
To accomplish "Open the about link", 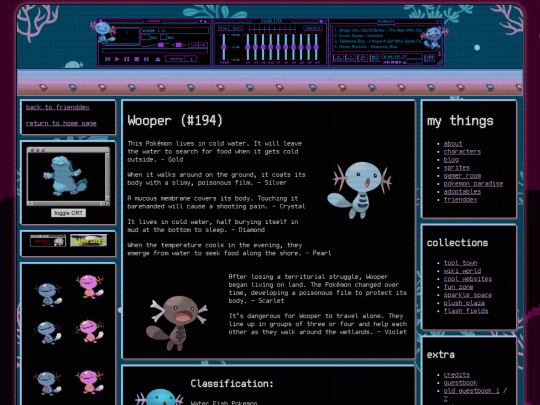I will [453, 144].
